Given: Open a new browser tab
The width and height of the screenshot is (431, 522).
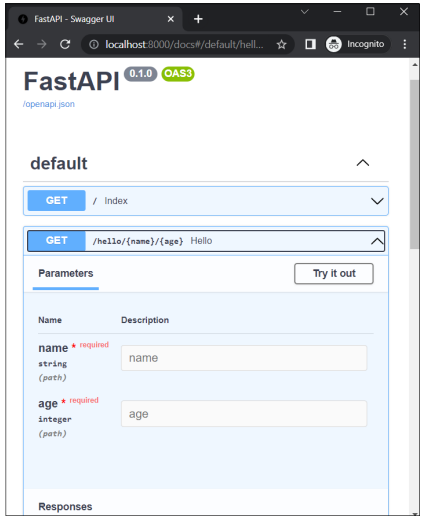Looking at the screenshot, I should pyautogui.click(x=198, y=19).
